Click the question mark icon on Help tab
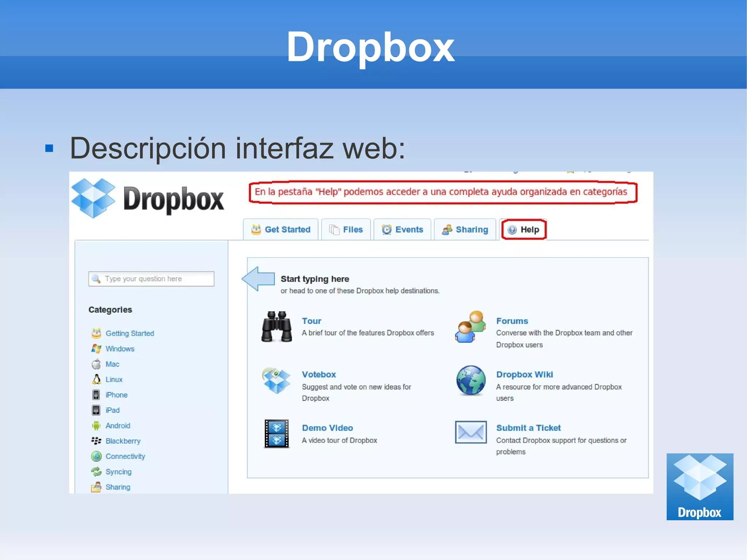This screenshot has height=560, width=747. click(512, 229)
